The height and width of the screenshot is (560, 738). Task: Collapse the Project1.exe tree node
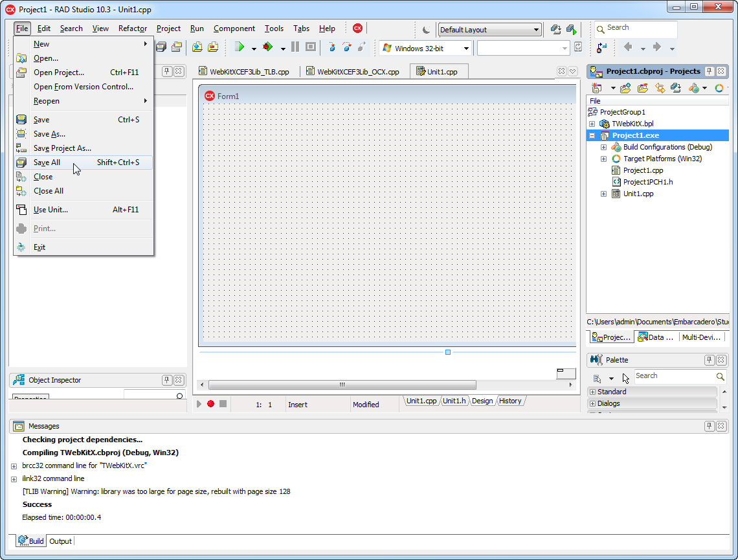coord(592,135)
